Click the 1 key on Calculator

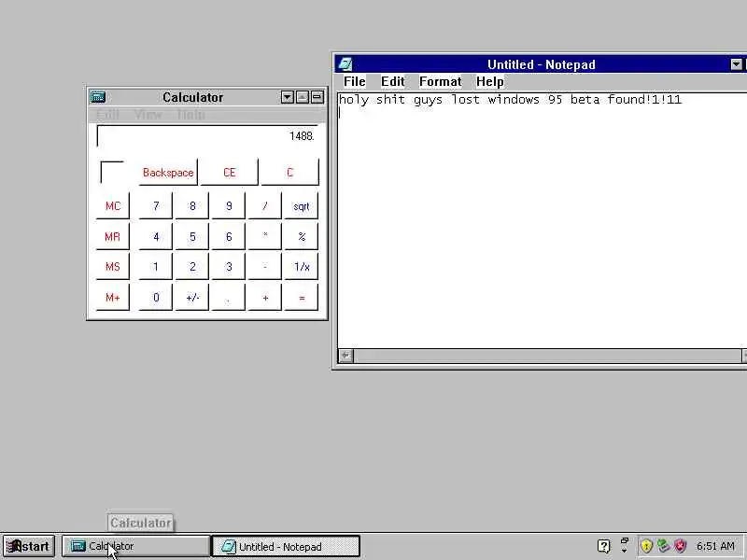tap(156, 267)
